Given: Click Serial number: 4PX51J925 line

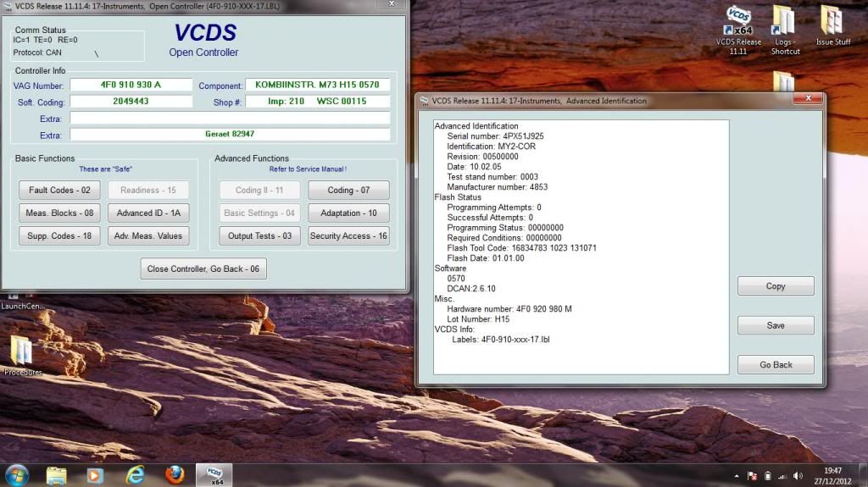Looking at the screenshot, I should click(495, 136).
